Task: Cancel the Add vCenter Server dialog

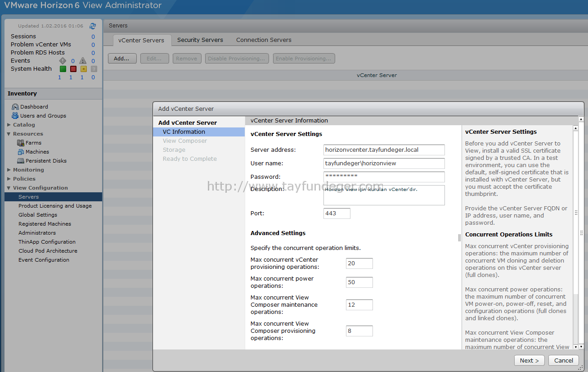Action: (x=564, y=360)
